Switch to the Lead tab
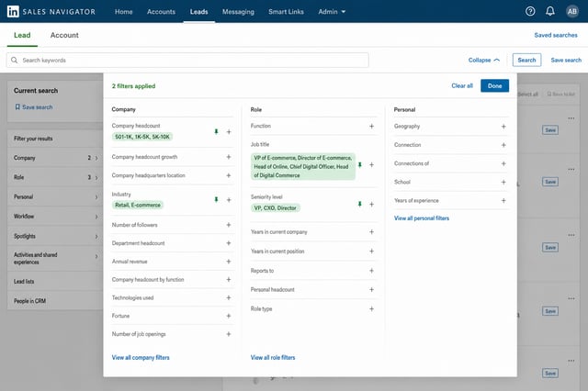This screenshot has height=391, width=588. 22,35
